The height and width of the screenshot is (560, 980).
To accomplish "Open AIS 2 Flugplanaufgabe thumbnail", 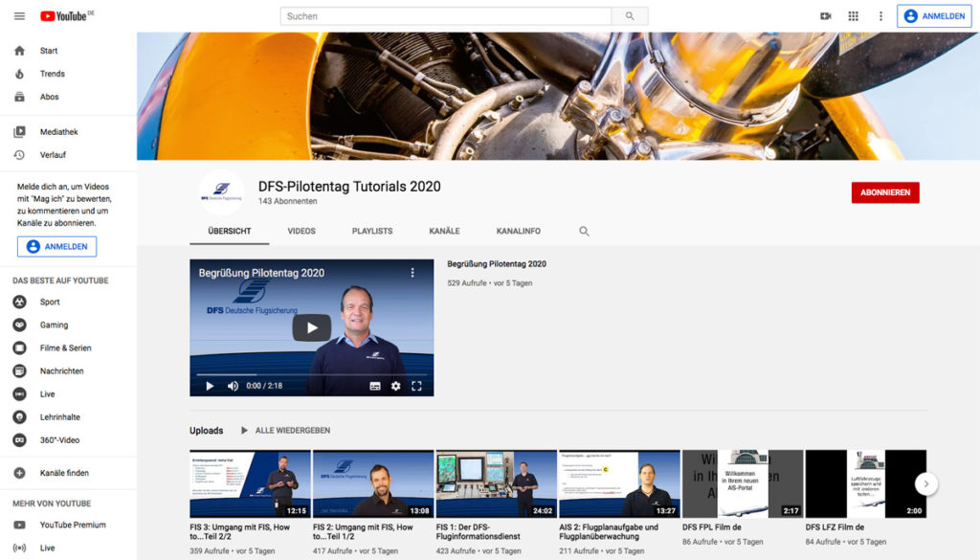I will tap(619, 483).
